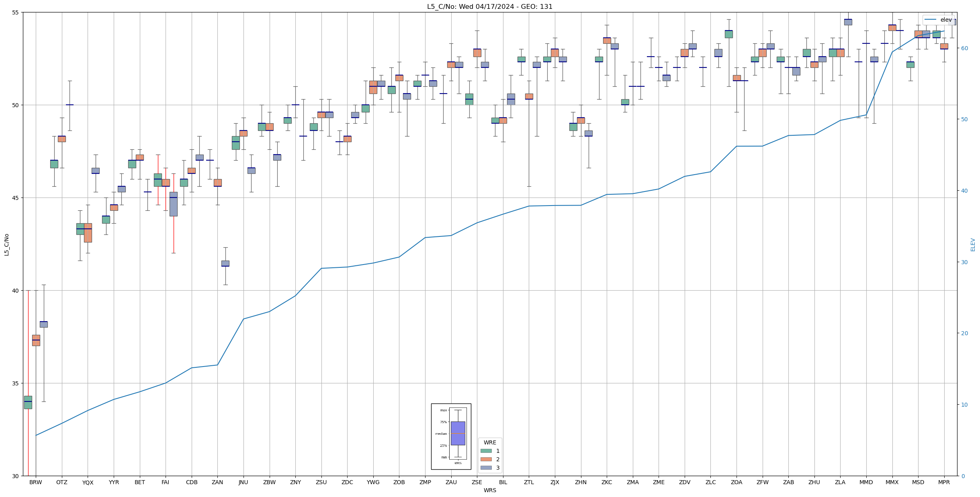Click the ZOA x-axis label
Viewport: 980px width, 497px height.
click(737, 483)
